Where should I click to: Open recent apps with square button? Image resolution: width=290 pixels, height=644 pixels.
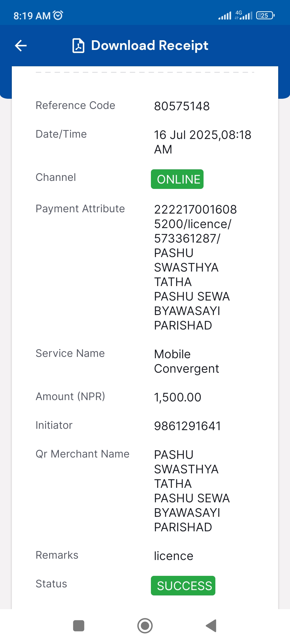pyautogui.click(x=79, y=626)
